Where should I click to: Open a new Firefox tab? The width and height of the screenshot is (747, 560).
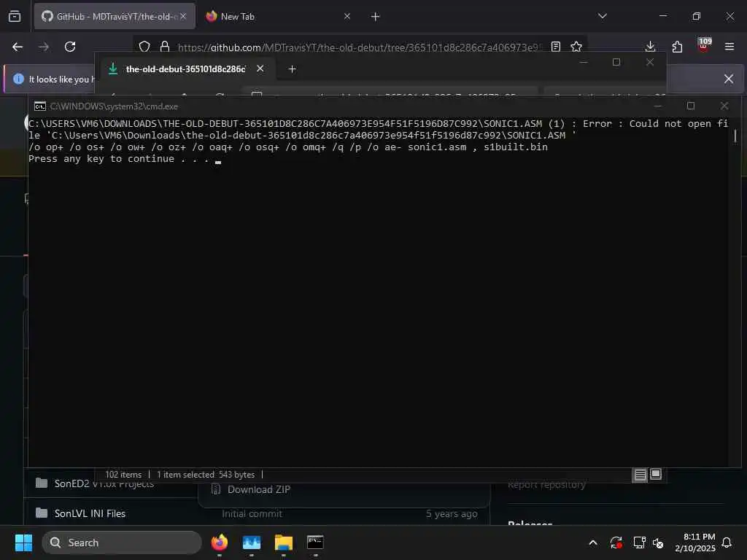[376, 17]
